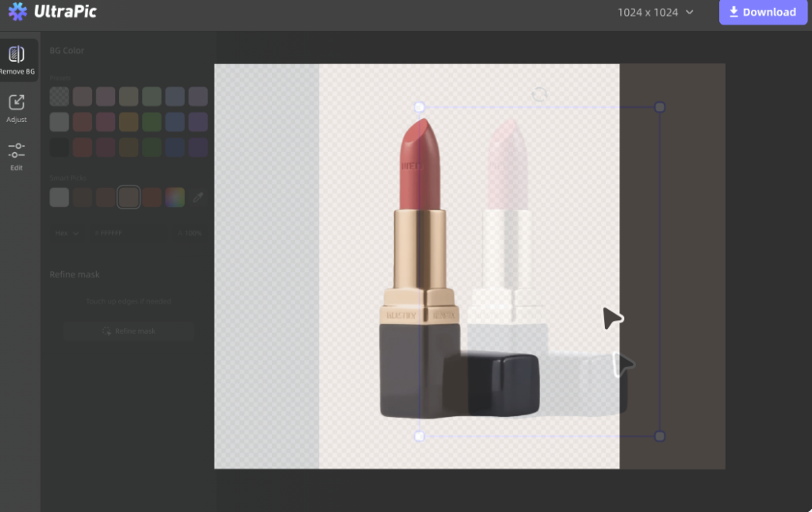Screen dimensions: 812x512
Task: Pick the amber orange preset in the middle row
Action: [128, 121]
